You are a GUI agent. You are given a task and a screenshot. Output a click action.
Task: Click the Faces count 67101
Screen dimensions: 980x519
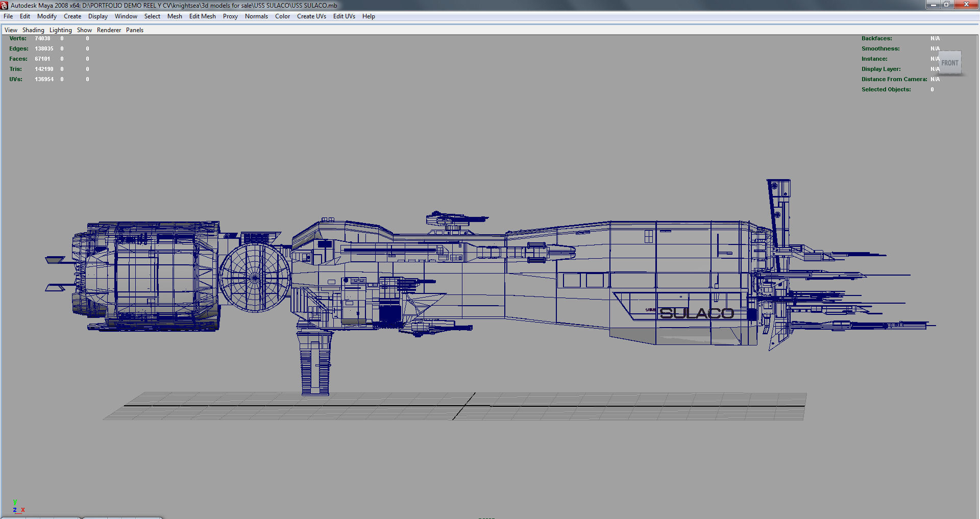42,59
